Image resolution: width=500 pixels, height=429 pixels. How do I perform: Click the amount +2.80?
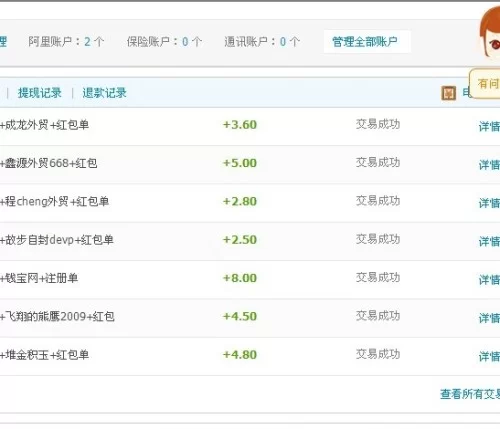click(240, 202)
